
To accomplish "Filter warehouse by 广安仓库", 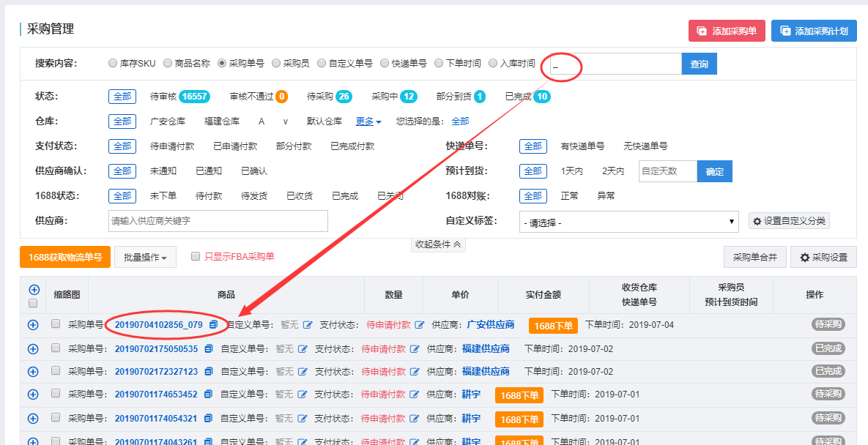I will click(x=168, y=121).
